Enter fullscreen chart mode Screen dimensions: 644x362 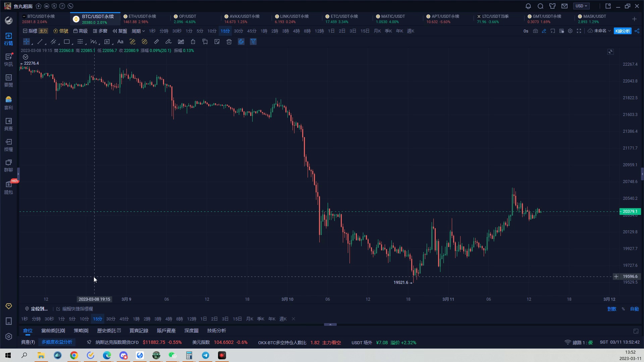click(579, 31)
